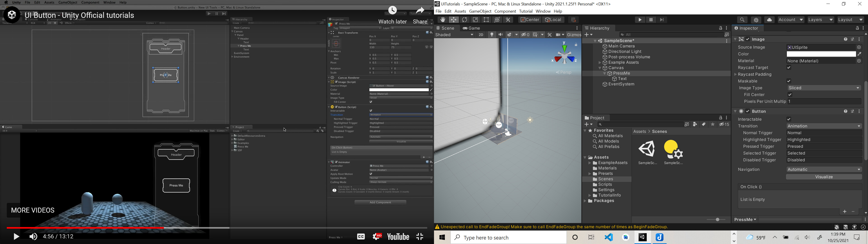Select the Move tool in the toolbar
Screen dimensions: 868x244
[x=453, y=20]
